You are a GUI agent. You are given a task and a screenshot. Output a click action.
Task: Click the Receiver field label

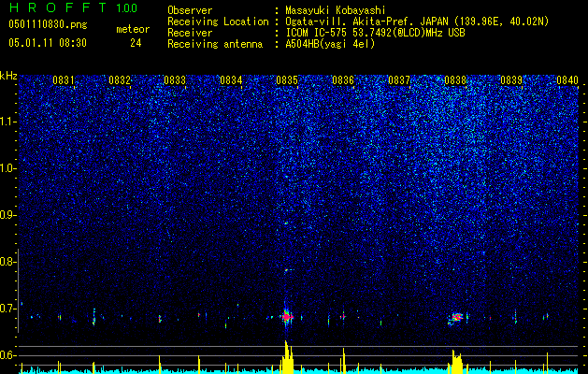(190, 33)
